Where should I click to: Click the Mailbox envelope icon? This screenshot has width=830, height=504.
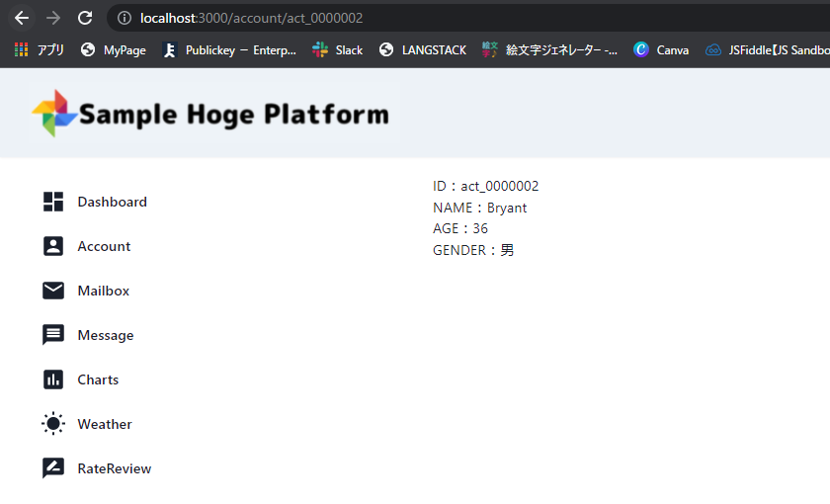pyautogui.click(x=53, y=291)
